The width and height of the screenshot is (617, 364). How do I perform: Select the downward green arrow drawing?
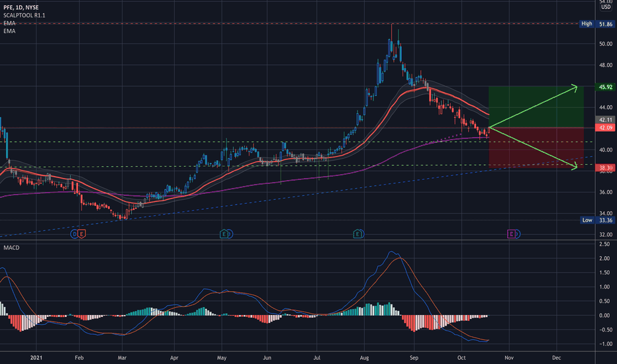(x=533, y=148)
